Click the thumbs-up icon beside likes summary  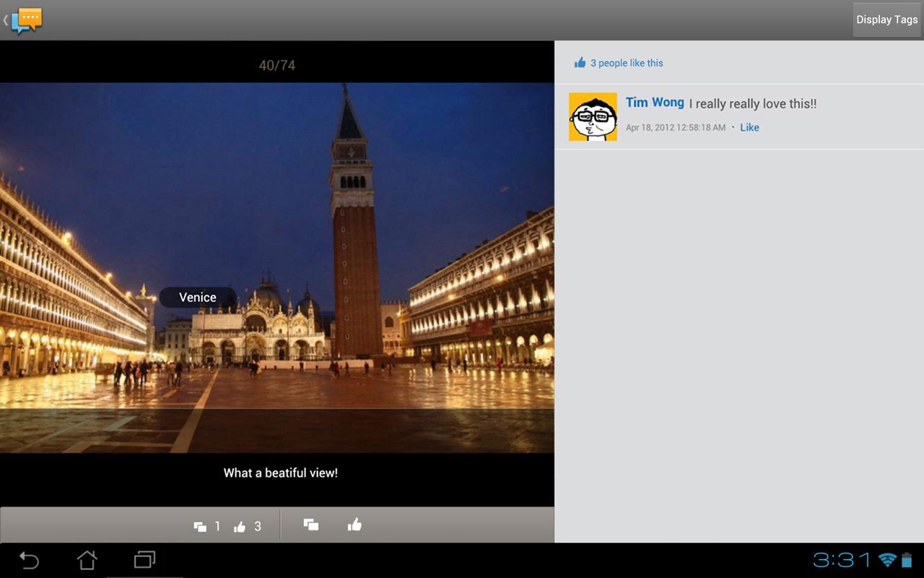(580, 63)
